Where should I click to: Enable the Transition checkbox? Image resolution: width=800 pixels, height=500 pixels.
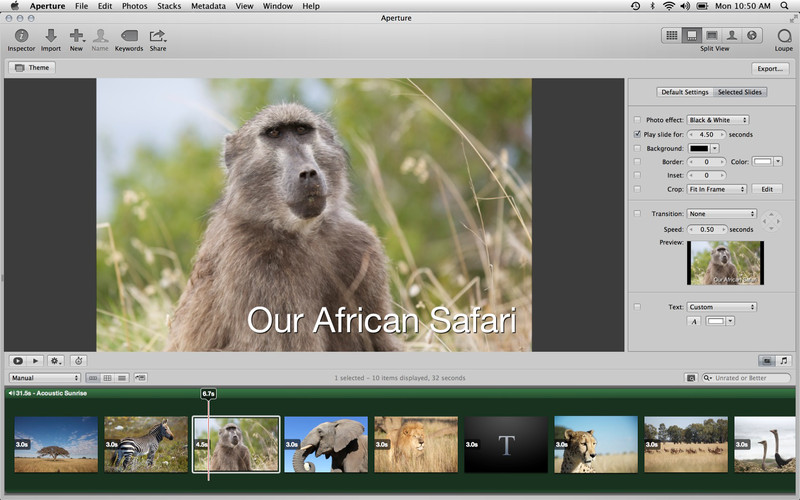pyautogui.click(x=638, y=214)
